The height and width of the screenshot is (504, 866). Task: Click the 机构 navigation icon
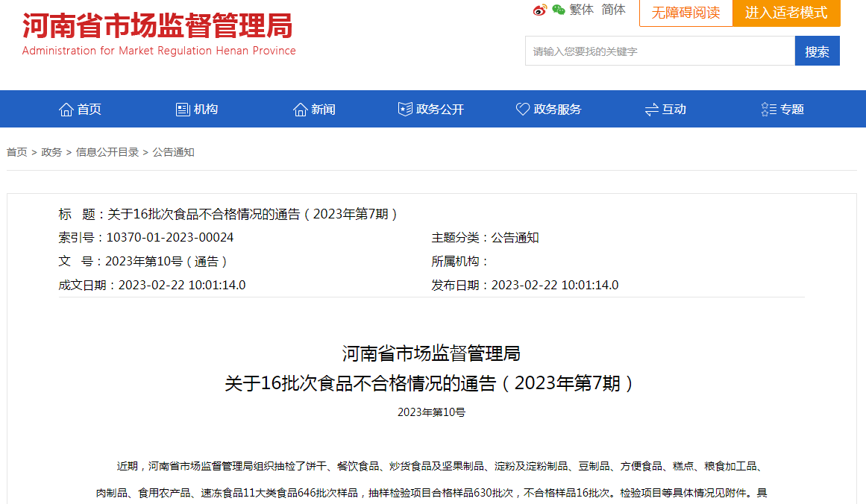[183, 110]
